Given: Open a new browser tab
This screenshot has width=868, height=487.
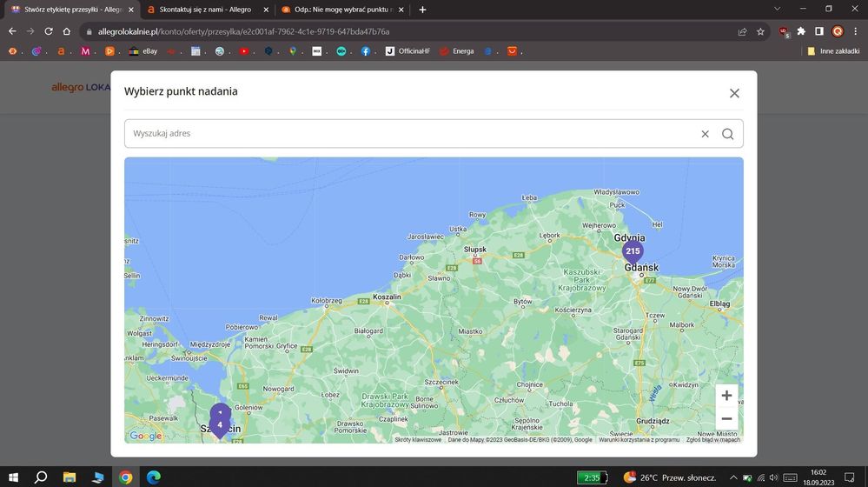Looking at the screenshot, I should click(422, 10).
